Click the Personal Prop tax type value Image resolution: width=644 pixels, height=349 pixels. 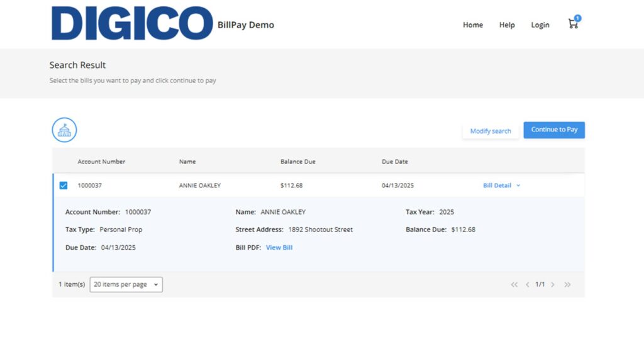pos(121,230)
